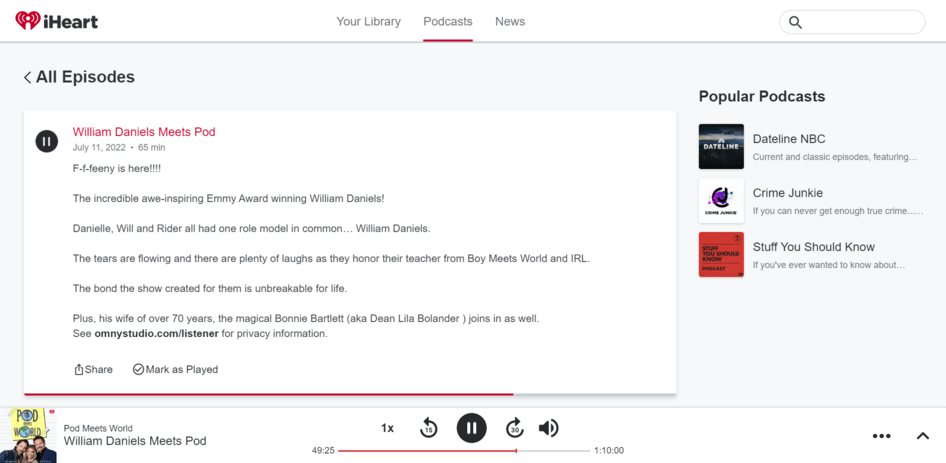Open William Daniels Meets Pod episode title
This screenshot has width=946, height=463.
[144, 132]
